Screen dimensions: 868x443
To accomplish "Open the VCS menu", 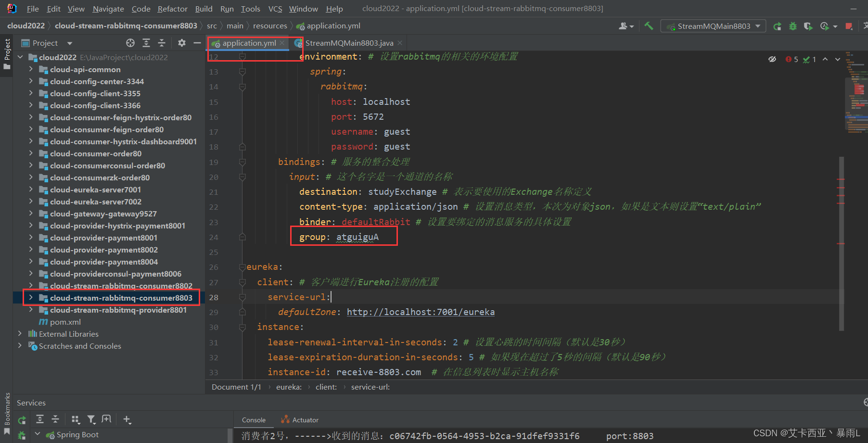I will [x=275, y=9].
